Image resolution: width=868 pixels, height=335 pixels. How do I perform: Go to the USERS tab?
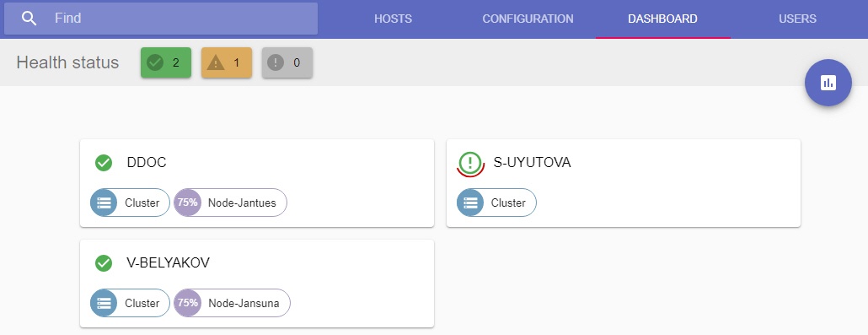click(798, 19)
